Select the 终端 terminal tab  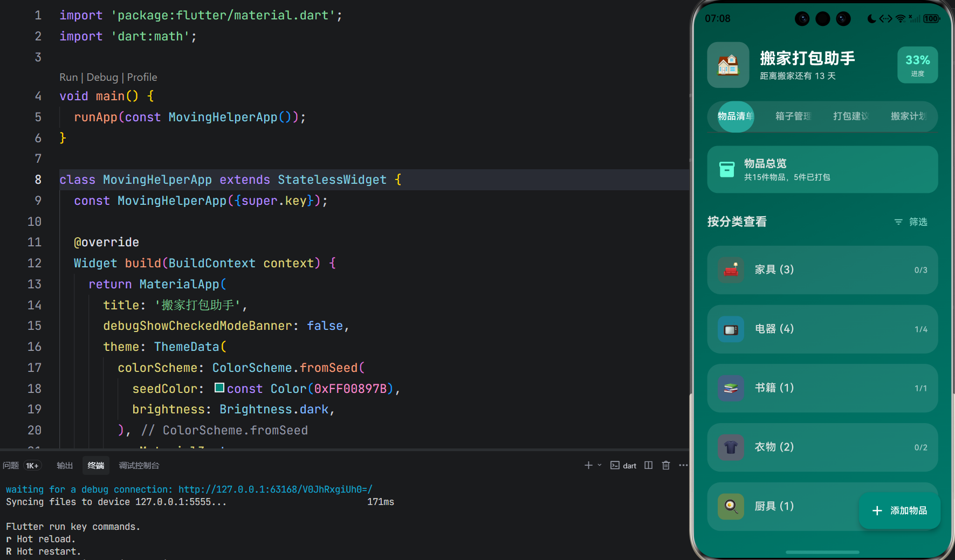click(96, 465)
